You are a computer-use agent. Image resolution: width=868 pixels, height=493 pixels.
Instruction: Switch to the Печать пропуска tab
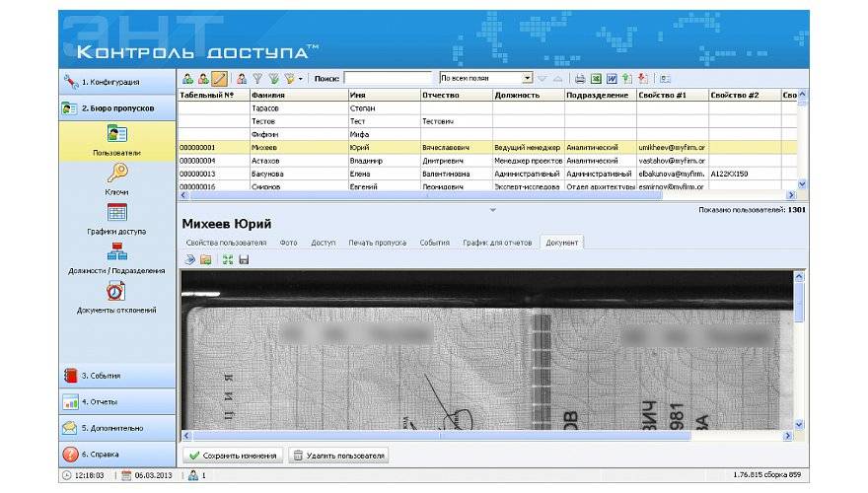377,242
